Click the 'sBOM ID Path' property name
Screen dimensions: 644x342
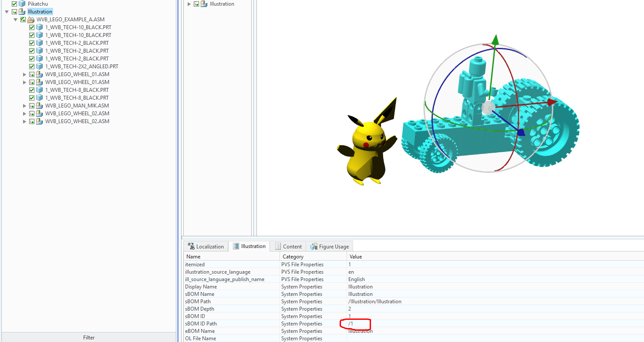coord(201,324)
